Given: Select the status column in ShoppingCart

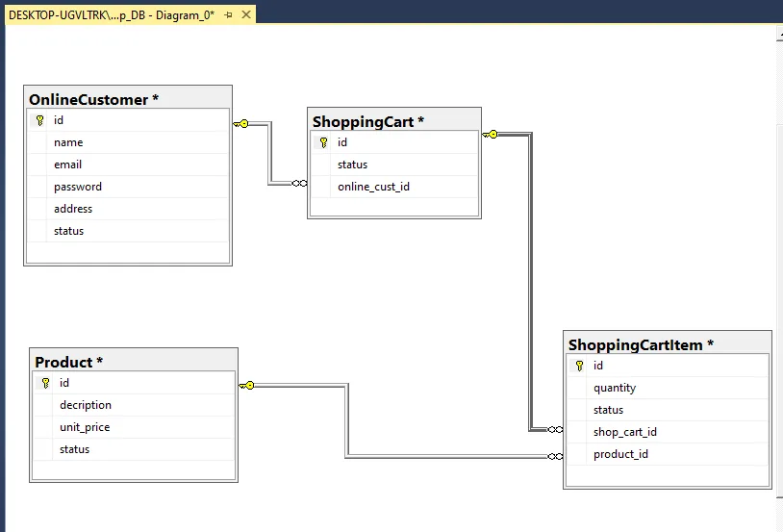Looking at the screenshot, I should coord(394,165).
